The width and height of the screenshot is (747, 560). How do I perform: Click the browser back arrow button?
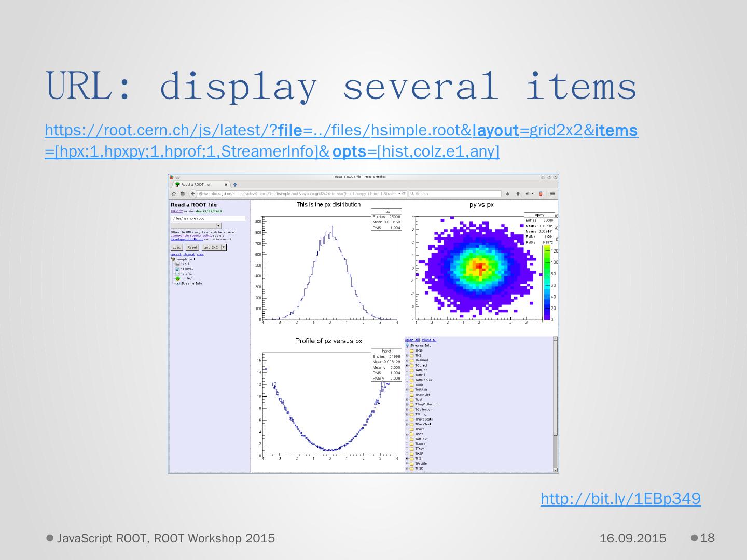click(x=193, y=194)
